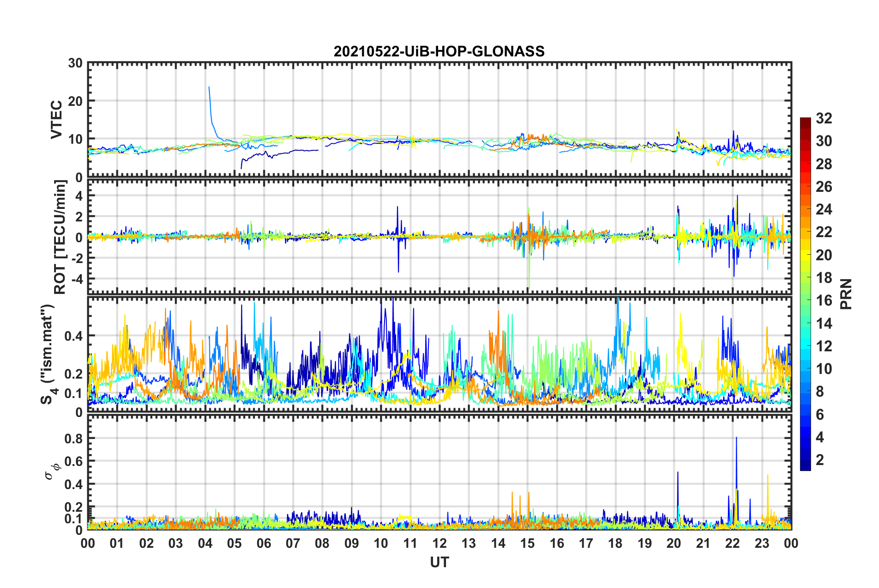Select the 10 hour tick on UT axis
Image resolution: width=879 pixels, height=588 pixels.
pos(381,543)
